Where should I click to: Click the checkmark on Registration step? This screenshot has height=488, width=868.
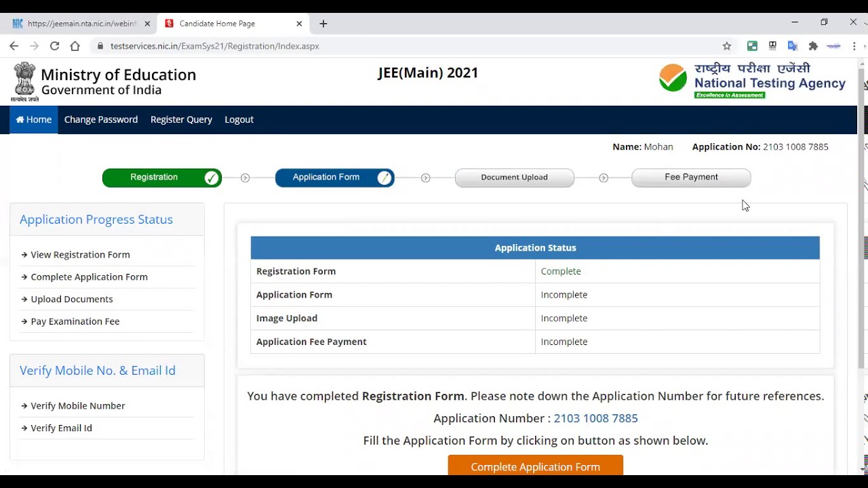click(212, 178)
